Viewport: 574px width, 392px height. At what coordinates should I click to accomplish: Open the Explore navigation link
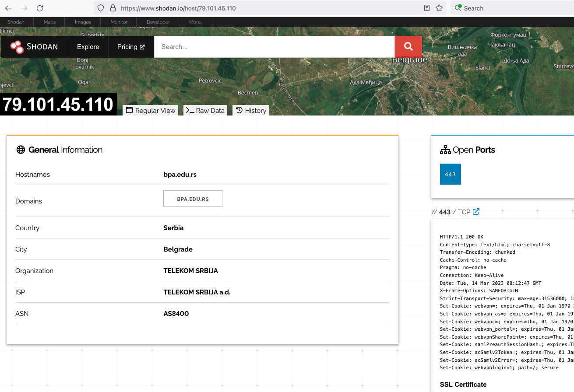88,47
